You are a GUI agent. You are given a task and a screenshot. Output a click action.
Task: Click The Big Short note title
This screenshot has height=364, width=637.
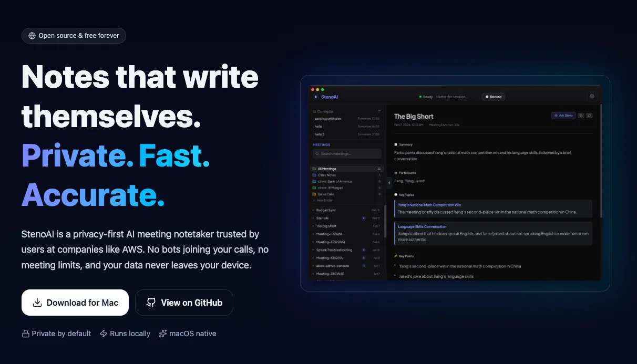tap(414, 116)
